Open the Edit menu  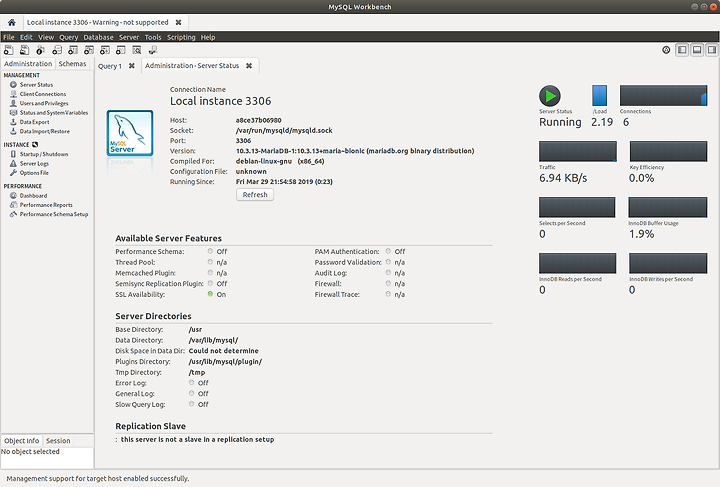click(26, 37)
